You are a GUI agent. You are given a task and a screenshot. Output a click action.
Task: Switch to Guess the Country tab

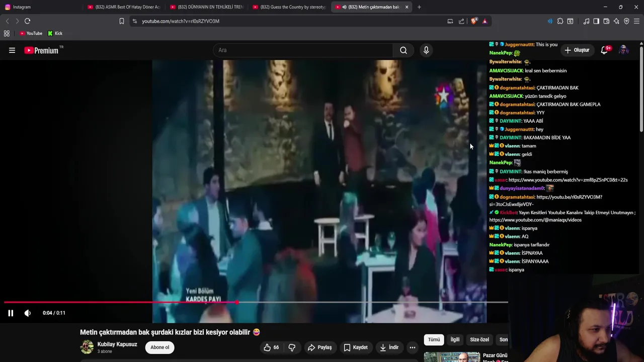pyautogui.click(x=289, y=7)
